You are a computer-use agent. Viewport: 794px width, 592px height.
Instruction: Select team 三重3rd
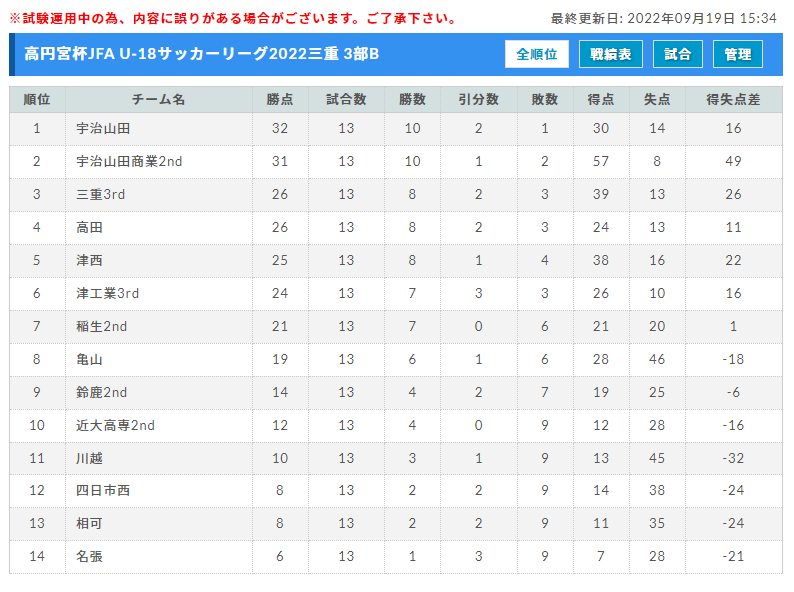(x=100, y=194)
